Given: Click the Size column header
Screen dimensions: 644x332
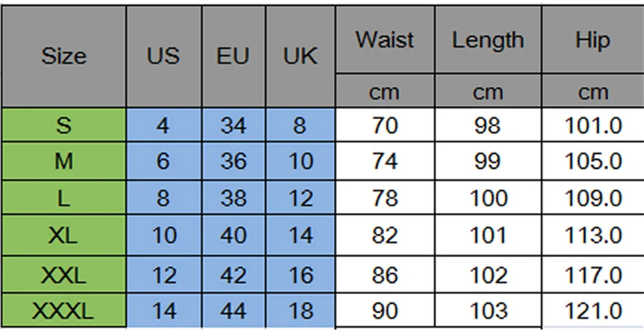Looking at the screenshot, I should coord(63,56).
